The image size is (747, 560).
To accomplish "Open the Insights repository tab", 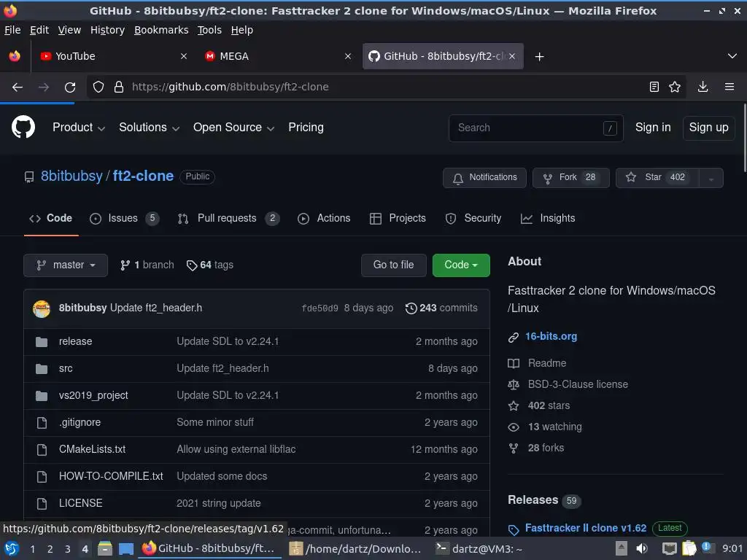I will pyautogui.click(x=548, y=219).
